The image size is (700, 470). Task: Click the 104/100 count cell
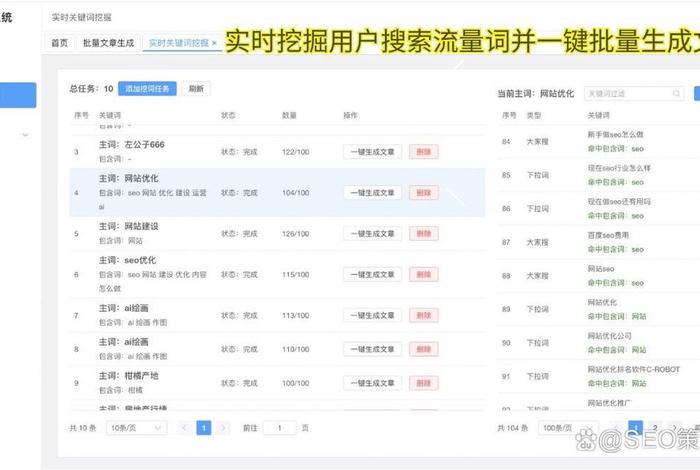[x=296, y=193]
